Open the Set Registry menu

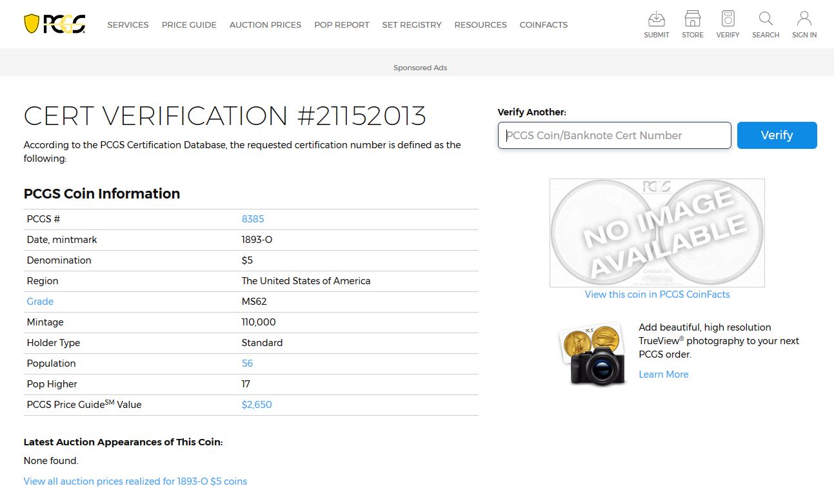[412, 24]
